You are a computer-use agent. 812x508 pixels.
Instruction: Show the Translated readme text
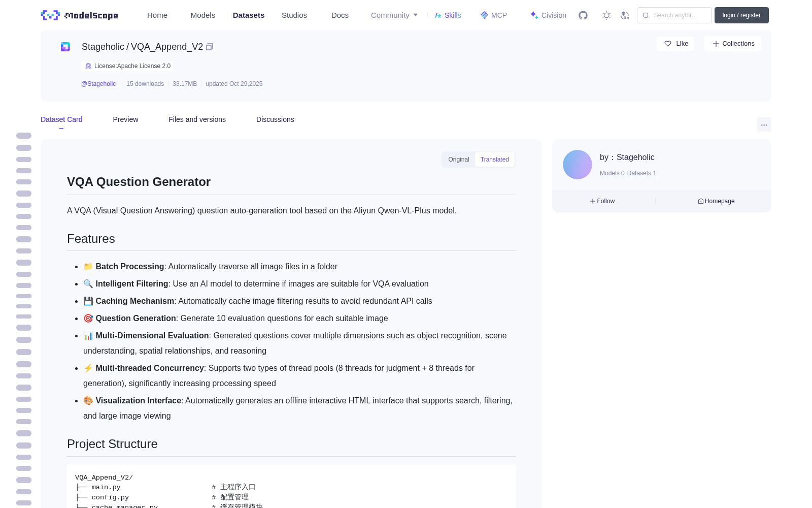[x=495, y=160]
